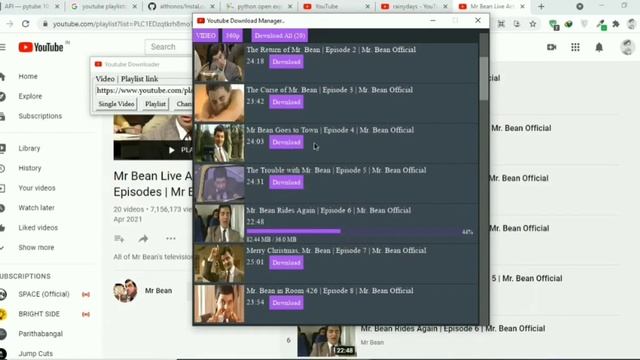Open the Chrome extensions puzzle icon
640x360 pixels.
coord(616,24)
